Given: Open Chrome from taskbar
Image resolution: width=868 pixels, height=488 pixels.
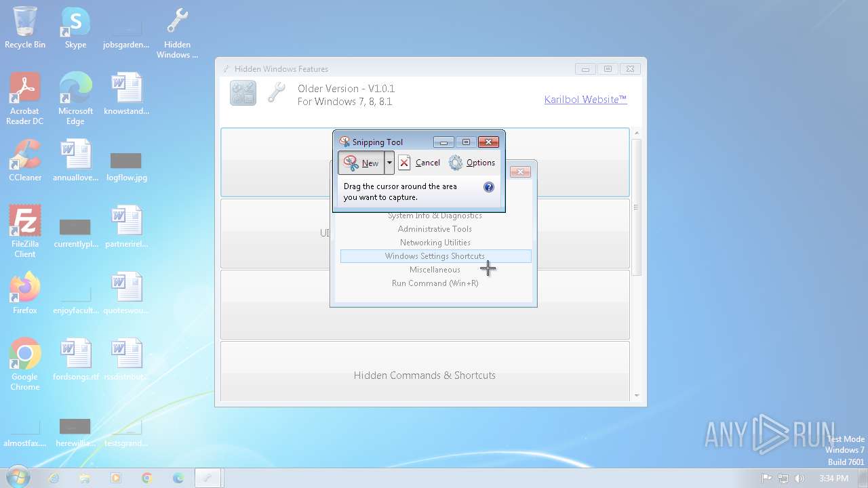Looking at the screenshot, I should tap(147, 478).
